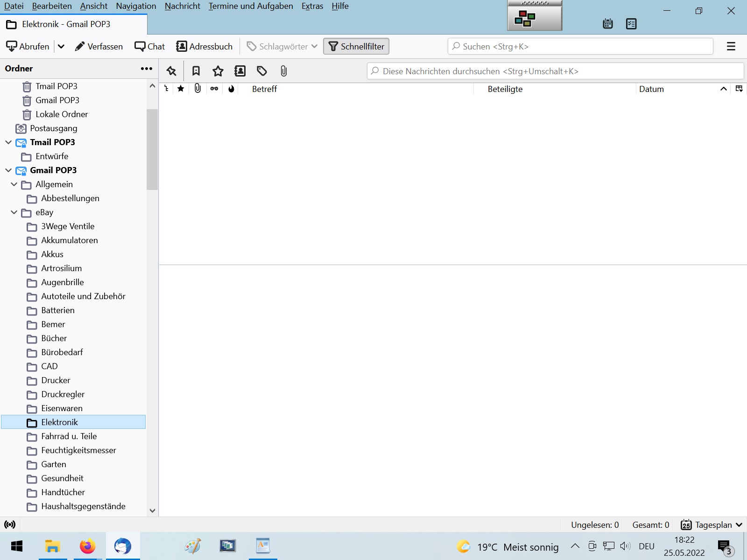Collapse the Gmail POP3 account
This screenshot has height=560, width=747.
click(x=8, y=170)
